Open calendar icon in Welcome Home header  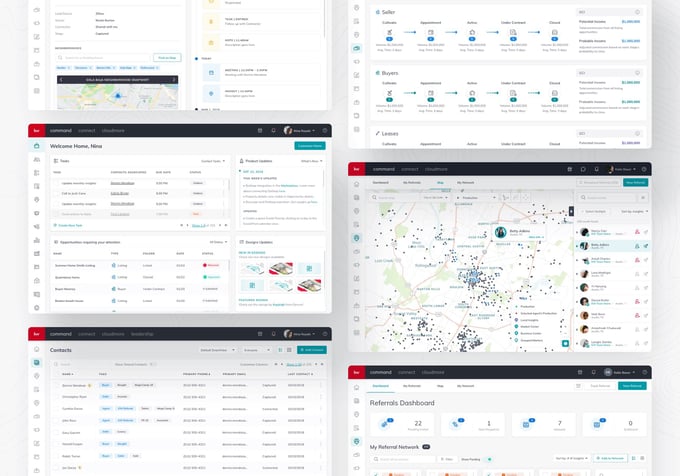pos(261,130)
